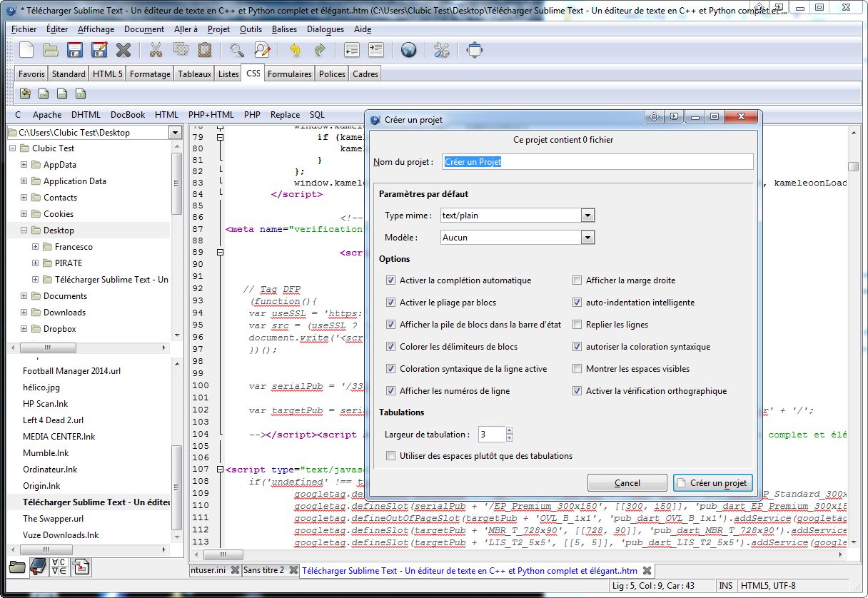Click the Cancel button in dialog

(627, 483)
